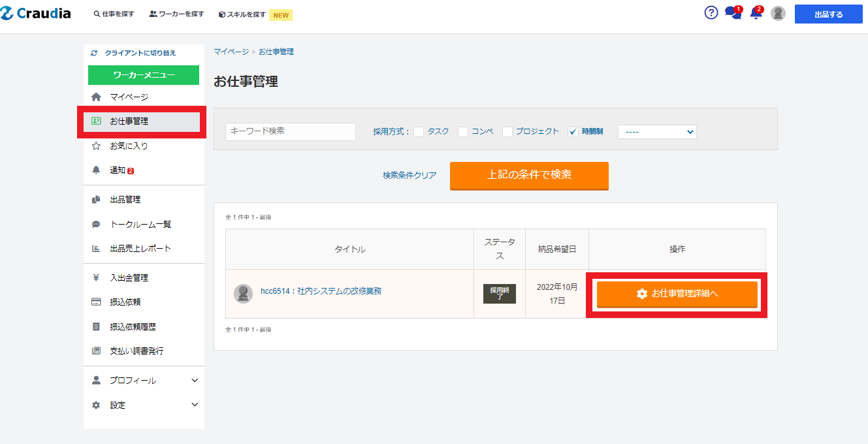
Task: Uncheck the 時間制 checkbox
Action: click(x=573, y=132)
